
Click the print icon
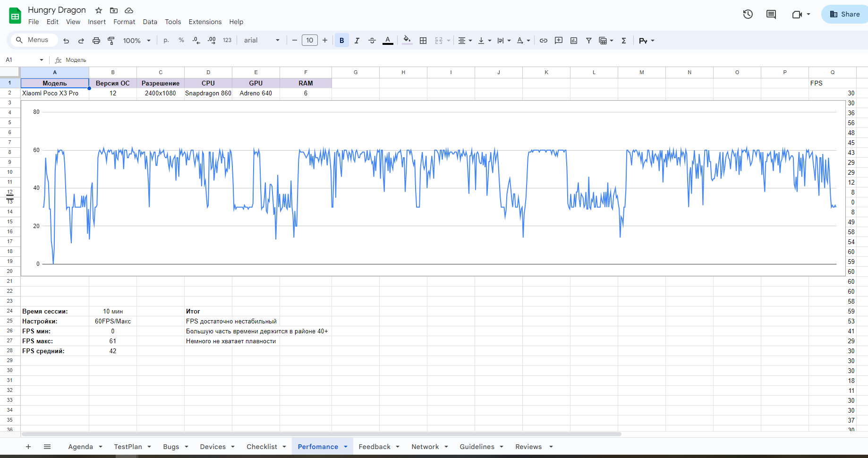tap(96, 41)
